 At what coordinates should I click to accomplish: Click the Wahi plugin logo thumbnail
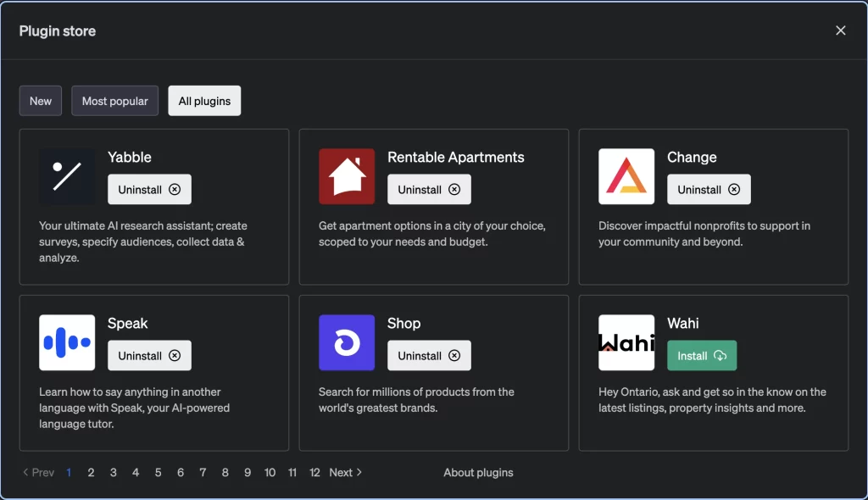[626, 342]
